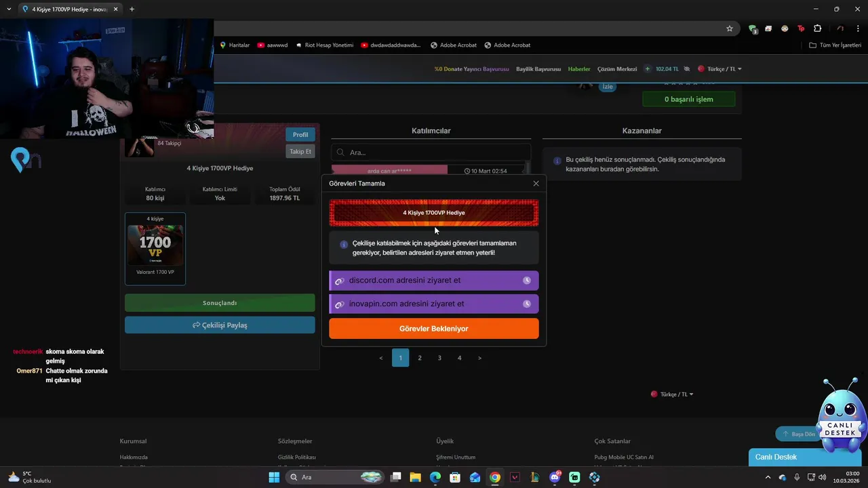This screenshot has height=488, width=868.
Task: Open Hakkımızda footer link
Action: (134, 457)
